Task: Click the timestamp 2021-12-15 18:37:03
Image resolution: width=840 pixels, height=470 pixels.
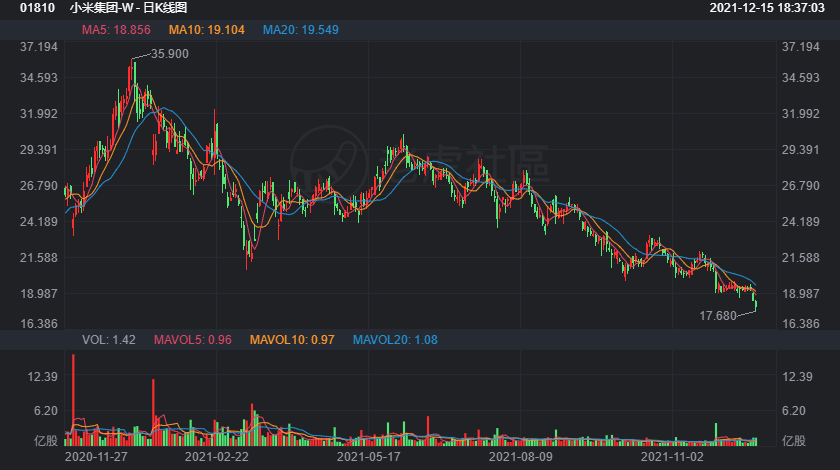Action: [767, 8]
